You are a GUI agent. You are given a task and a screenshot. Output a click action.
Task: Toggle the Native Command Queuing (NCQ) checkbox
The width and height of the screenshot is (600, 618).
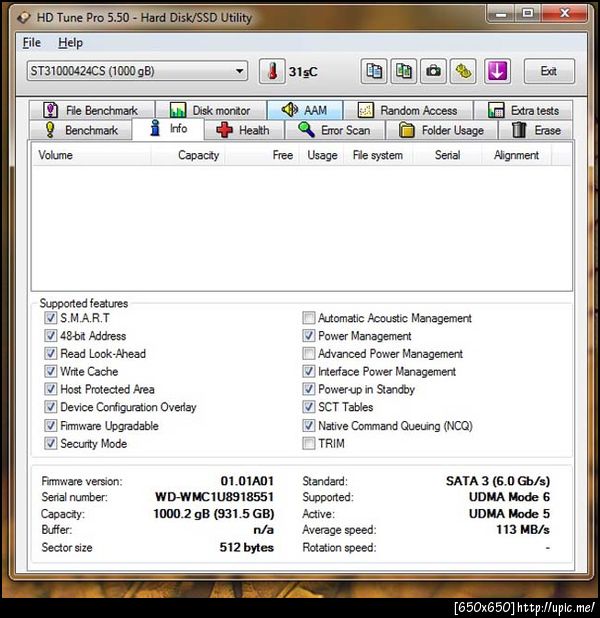click(x=309, y=426)
